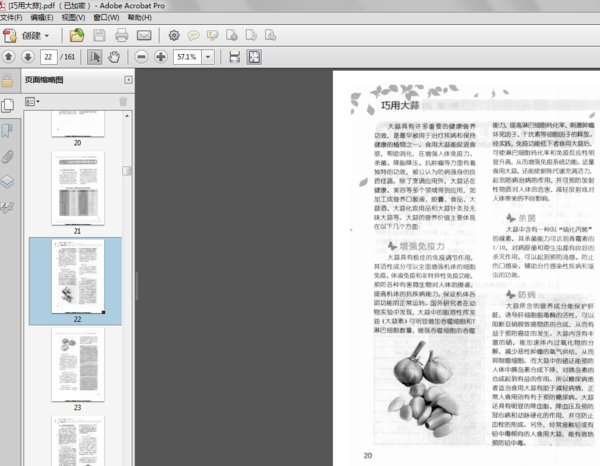Zoom in with the plus button

[x=161, y=57]
